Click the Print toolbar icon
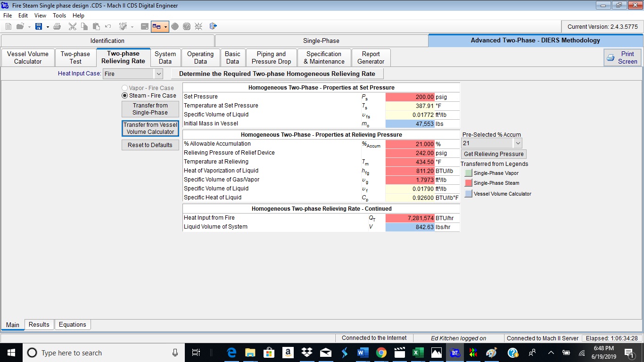Viewport: 644px width, 362px height. click(57, 26)
